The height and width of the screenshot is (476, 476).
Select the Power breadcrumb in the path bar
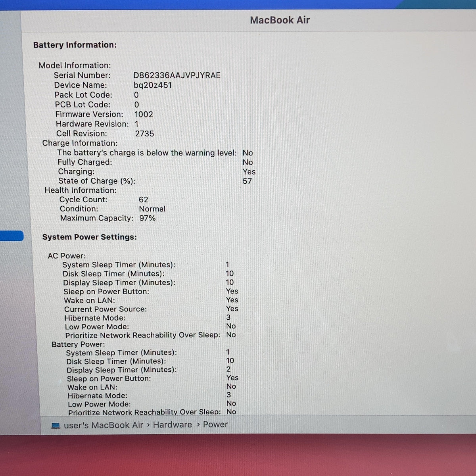point(215,424)
